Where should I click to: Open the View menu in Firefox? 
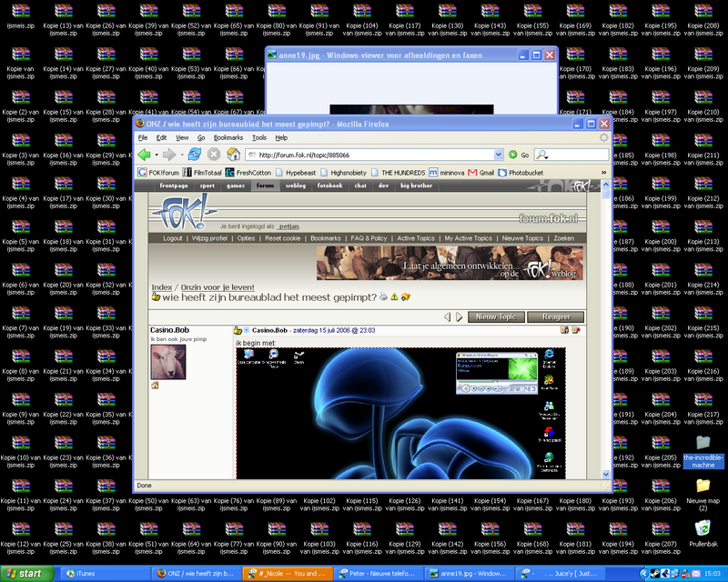(182, 138)
